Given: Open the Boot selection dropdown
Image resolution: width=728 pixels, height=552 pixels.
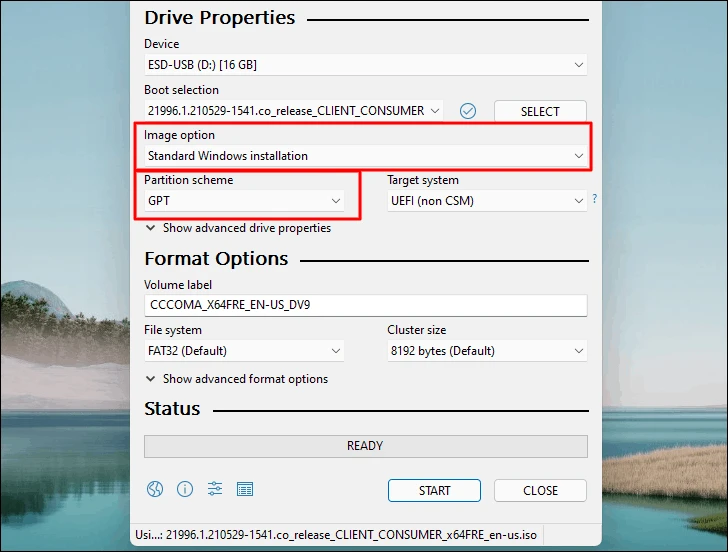Looking at the screenshot, I should [293, 111].
